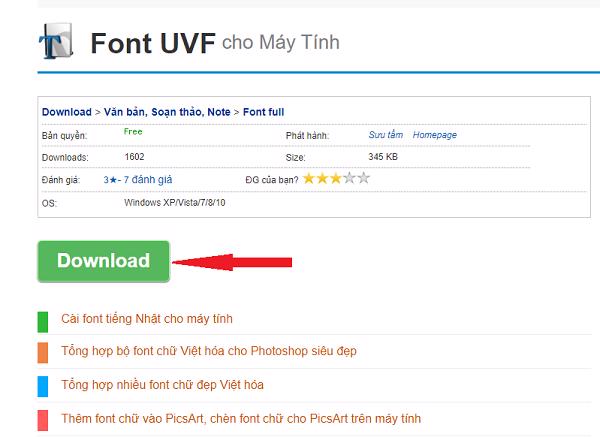Open Cài font tiếng Nhật cho máy tính
Viewport: 600px width, 437px height.
coord(147,319)
